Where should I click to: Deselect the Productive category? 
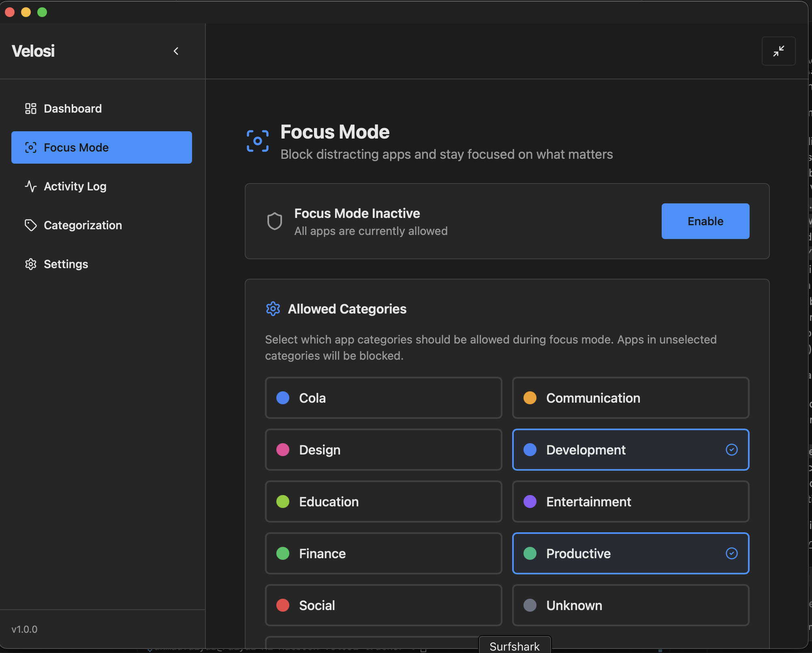point(631,553)
